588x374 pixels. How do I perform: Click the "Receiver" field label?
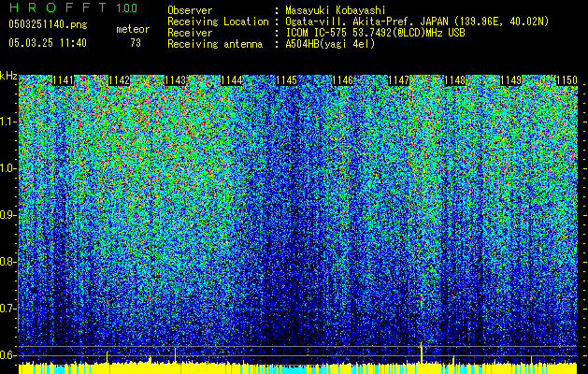click(190, 33)
